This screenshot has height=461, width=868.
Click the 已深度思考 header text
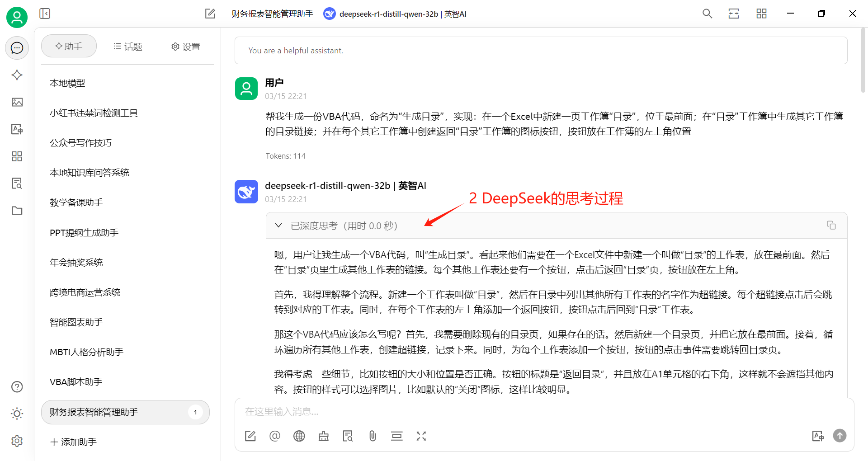344,226
